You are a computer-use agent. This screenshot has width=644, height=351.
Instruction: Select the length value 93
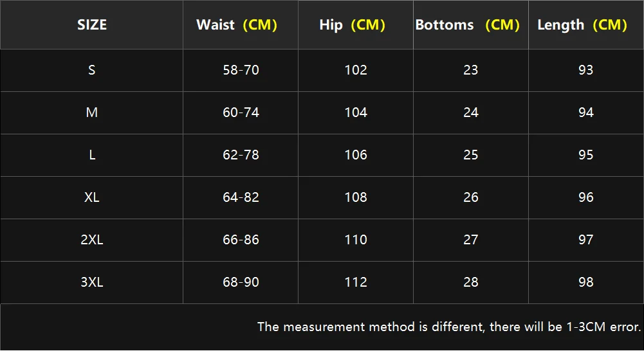(x=585, y=70)
